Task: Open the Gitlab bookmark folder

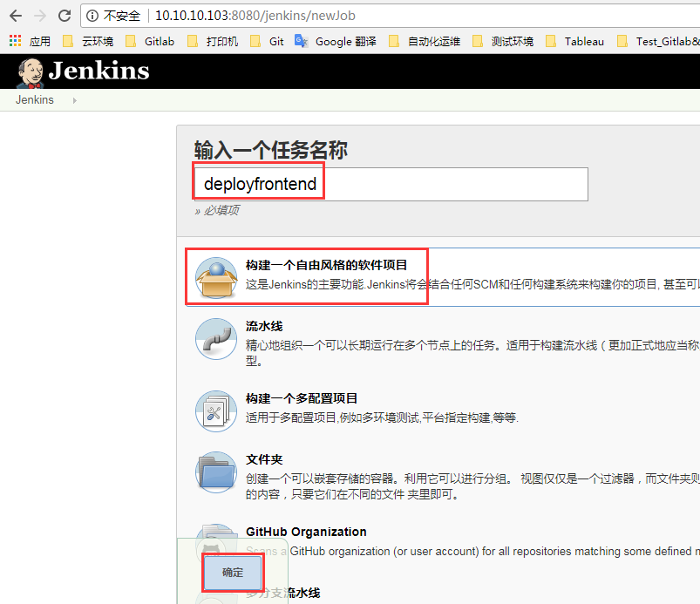Action: (150, 42)
